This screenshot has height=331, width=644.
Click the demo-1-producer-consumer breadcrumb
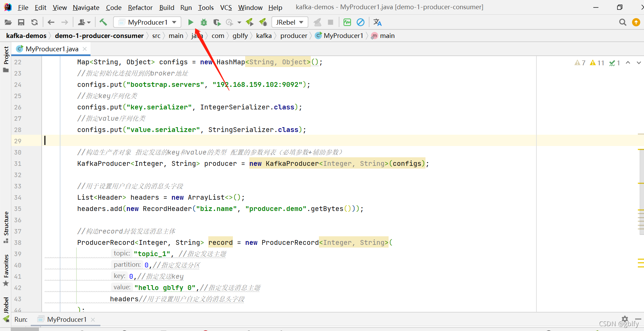99,36
